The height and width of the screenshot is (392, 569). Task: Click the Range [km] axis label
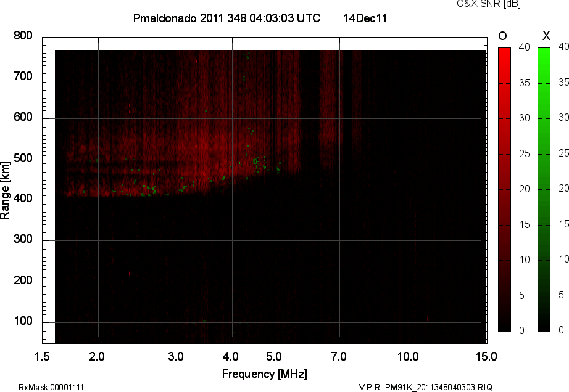[x=6, y=189]
